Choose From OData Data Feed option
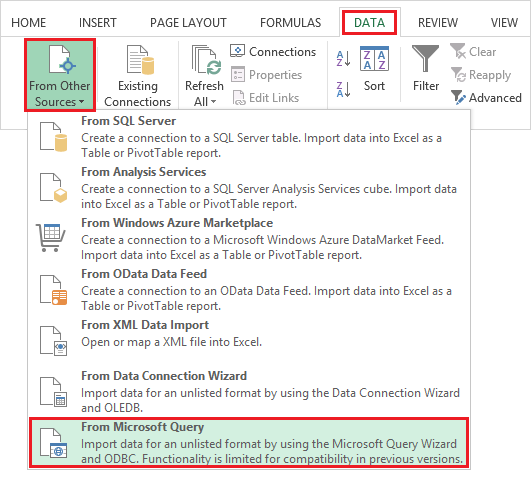This screenshot has width=531, height=496. click(x=249, y=289)
